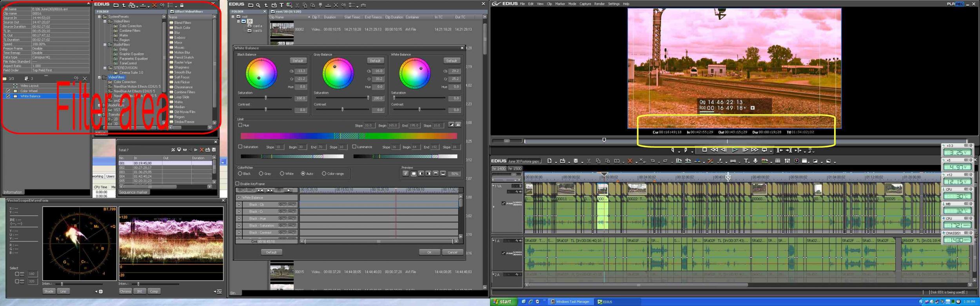Image resolution: width=980 pixels, height=306 pixels.
Task: Click the Save Project icon in timeline toolbar
Action: coord(575,161)
